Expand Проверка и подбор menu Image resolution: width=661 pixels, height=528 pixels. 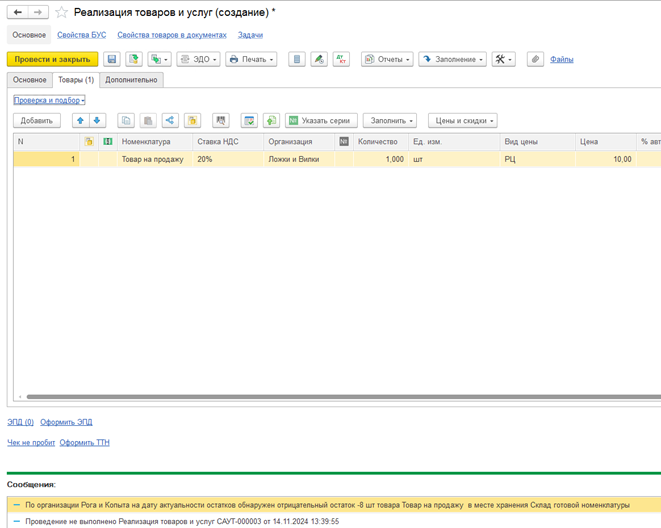coord(49,100)
